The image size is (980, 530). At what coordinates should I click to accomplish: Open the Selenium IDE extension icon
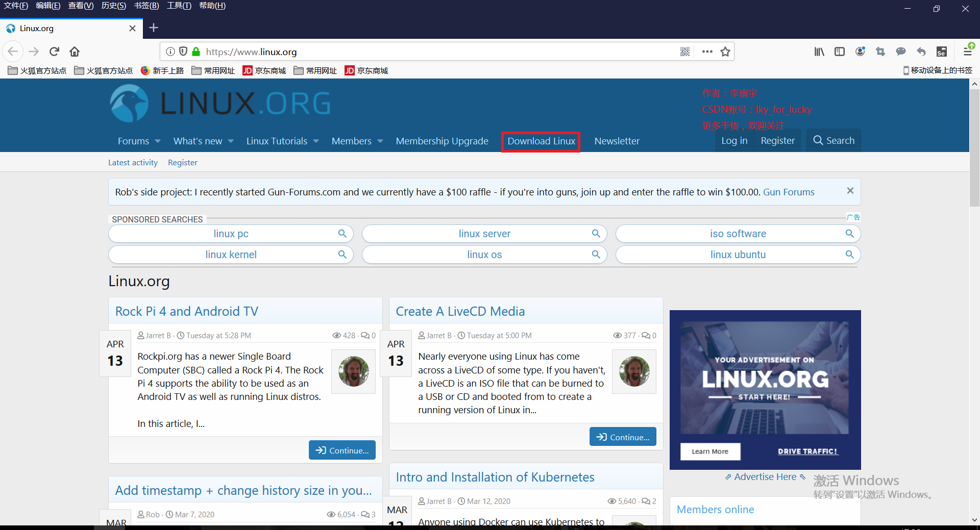(x=942, y=52)
